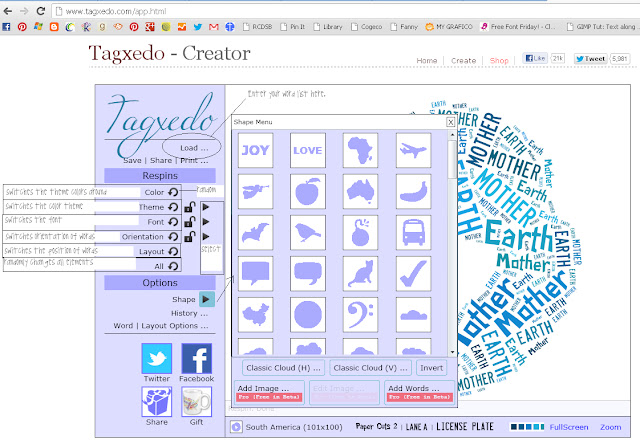Choose the bat shape
640x444 pixels.
(x=256, y=233)
